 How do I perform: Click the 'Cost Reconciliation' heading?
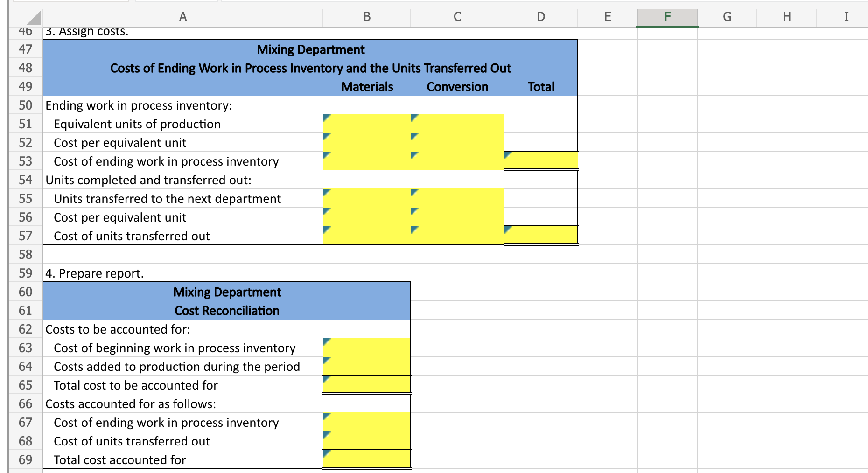(x=227, y=311)
